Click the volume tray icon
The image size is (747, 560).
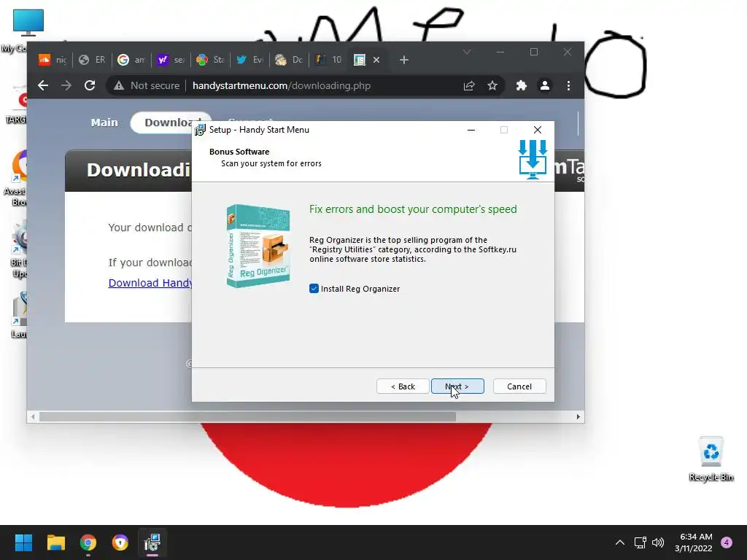click(x=658, y=542)
